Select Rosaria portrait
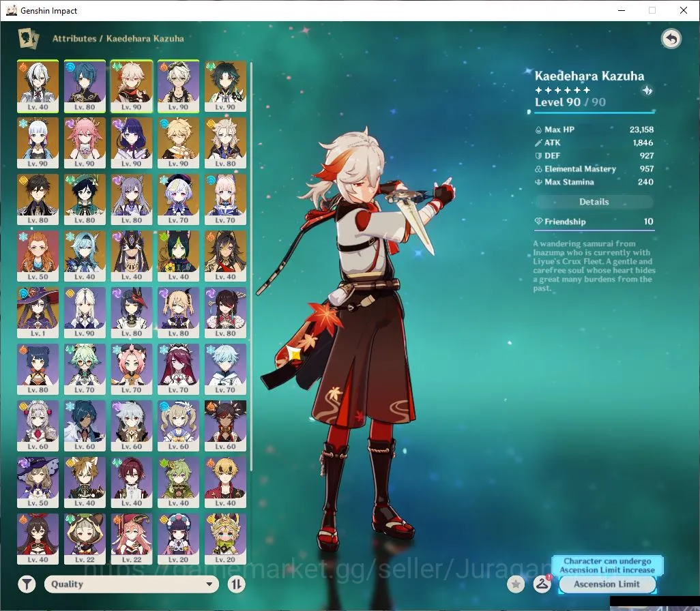Image resolution: width=700 pixels, height=611 pixels. point(179,370)
